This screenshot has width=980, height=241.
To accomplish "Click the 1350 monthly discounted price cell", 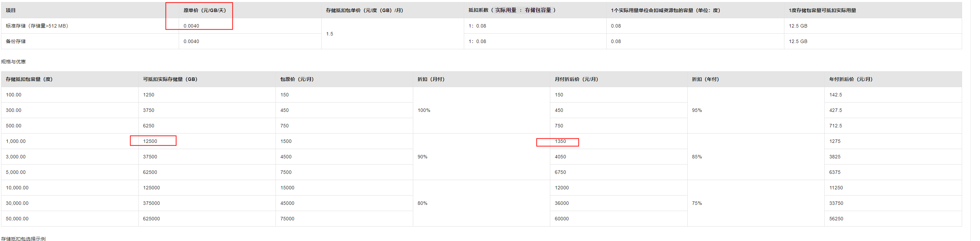I will pyautogui.click(x=560, y=142).
